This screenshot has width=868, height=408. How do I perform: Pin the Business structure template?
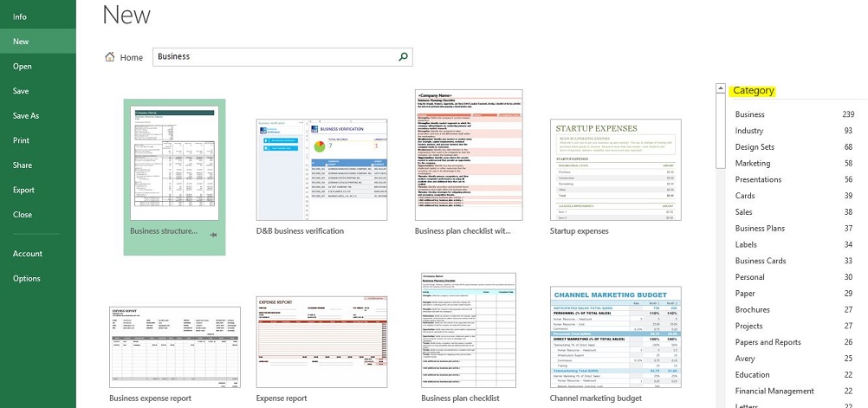coord(214,235)
